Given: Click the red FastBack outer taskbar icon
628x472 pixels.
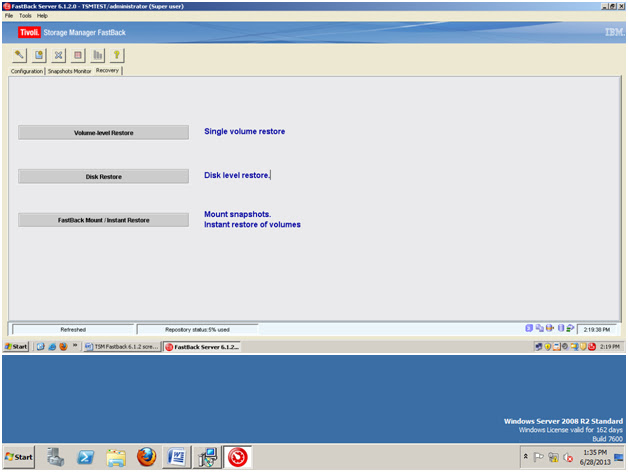Looking at the screenshot, I should (x=238, y=457).
